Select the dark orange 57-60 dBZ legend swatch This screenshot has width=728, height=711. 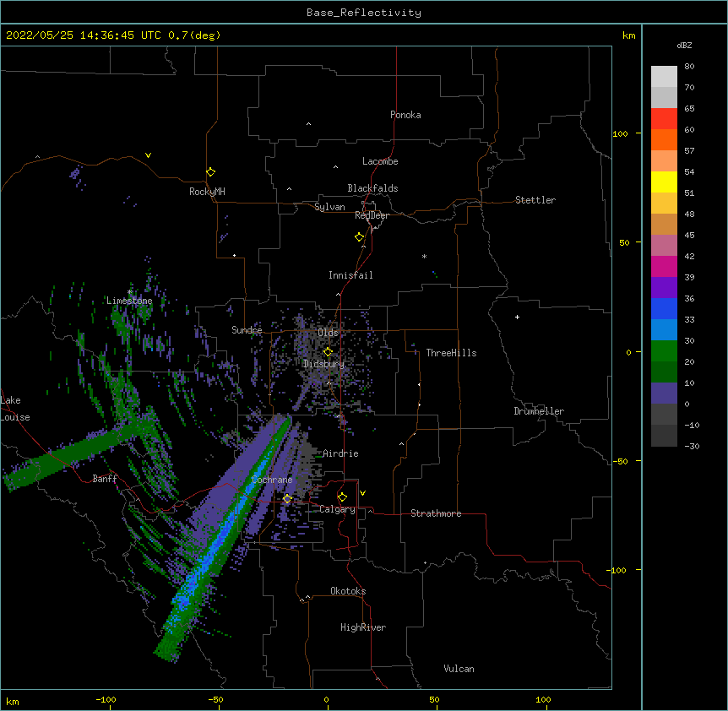pos(664,139)
